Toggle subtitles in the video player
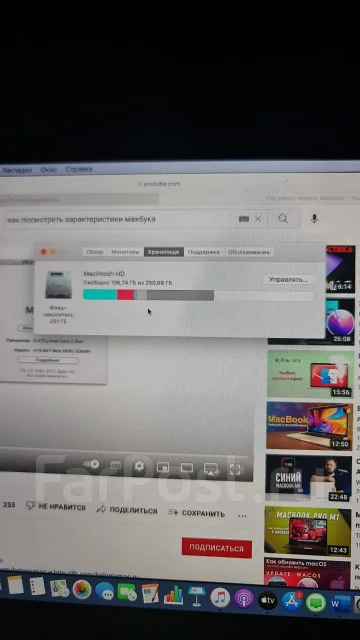The height and width of the screenshot is (640, 360). click(116, 465)
